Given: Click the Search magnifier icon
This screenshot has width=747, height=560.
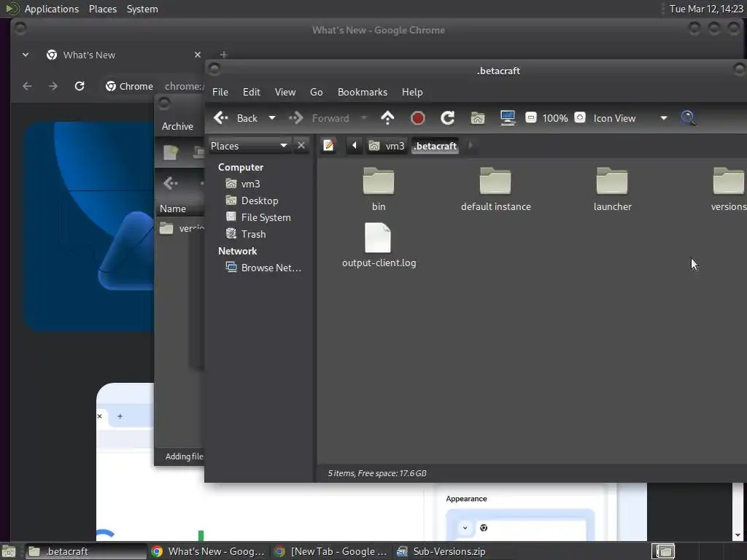Looking at the screenshot, I should [x=688, y=118].
